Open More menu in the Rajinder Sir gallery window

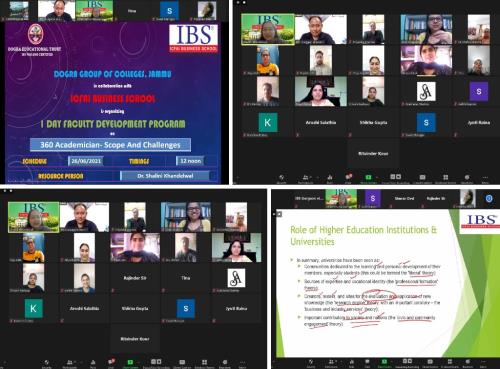click(242, 363)
